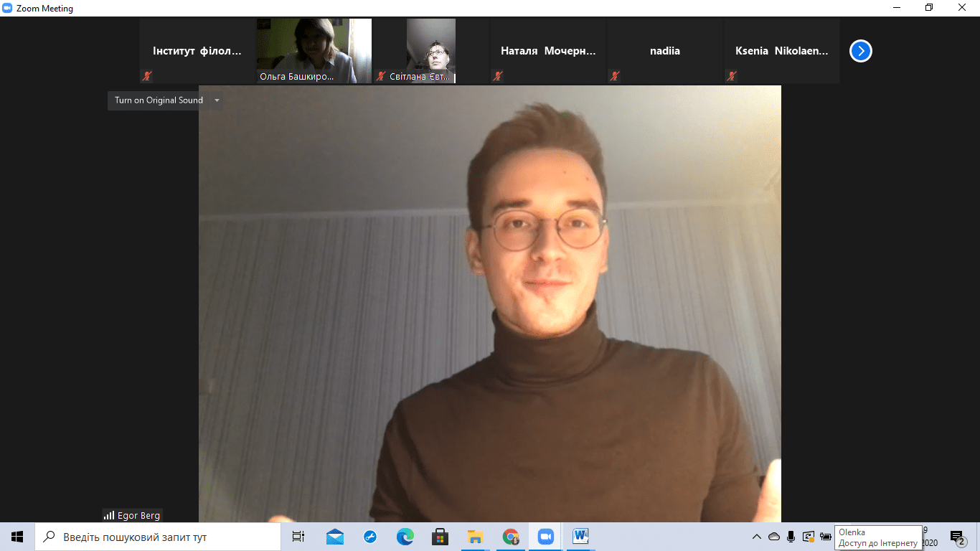The width and height of the screenshot is (980, 551).
Task: Open the Mail app in taskbar
Action: click(335, 536)
